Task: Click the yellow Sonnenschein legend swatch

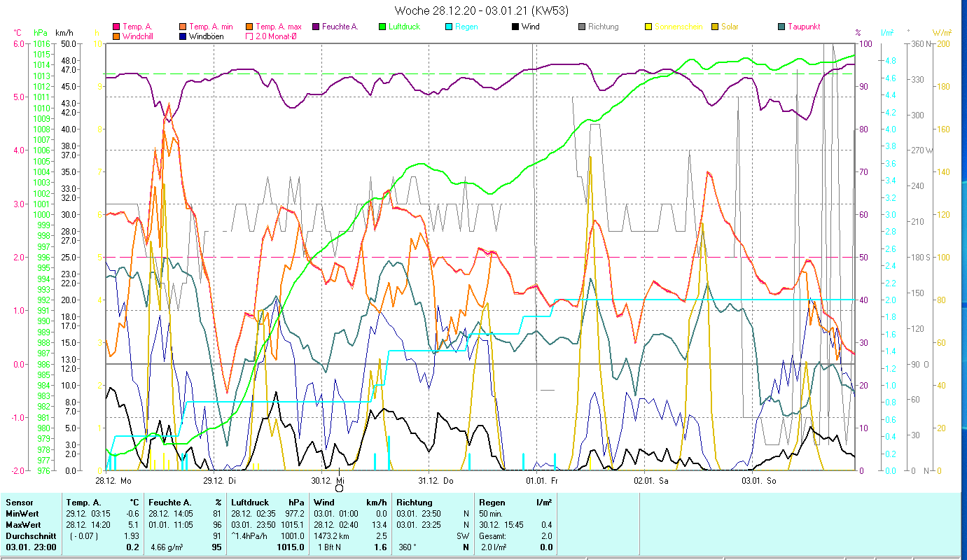Action: tap(649, 27)
